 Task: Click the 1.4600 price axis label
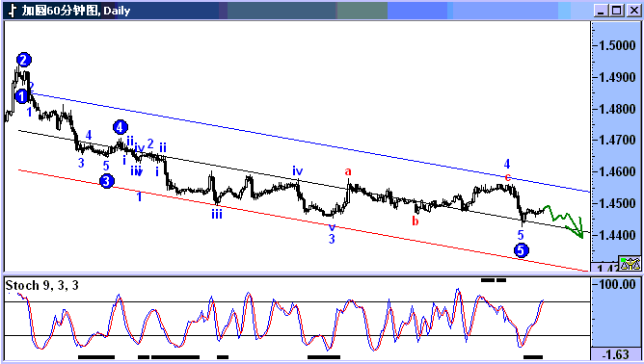[617, 171]
